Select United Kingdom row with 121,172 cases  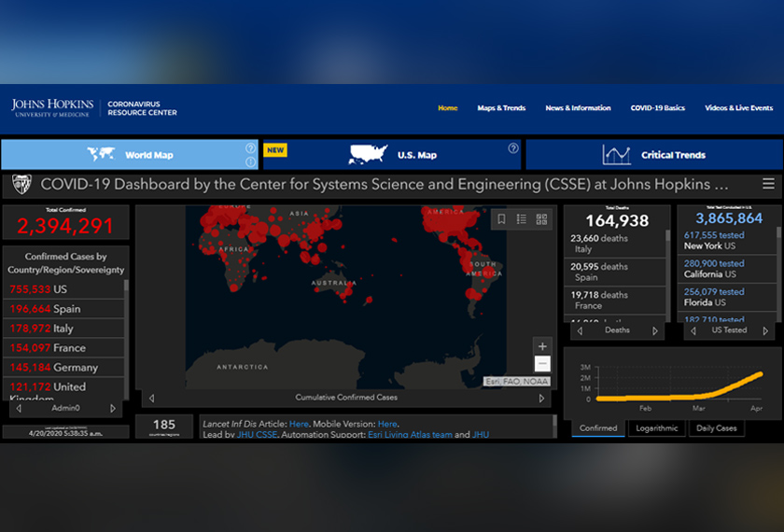tap(63, 389)
